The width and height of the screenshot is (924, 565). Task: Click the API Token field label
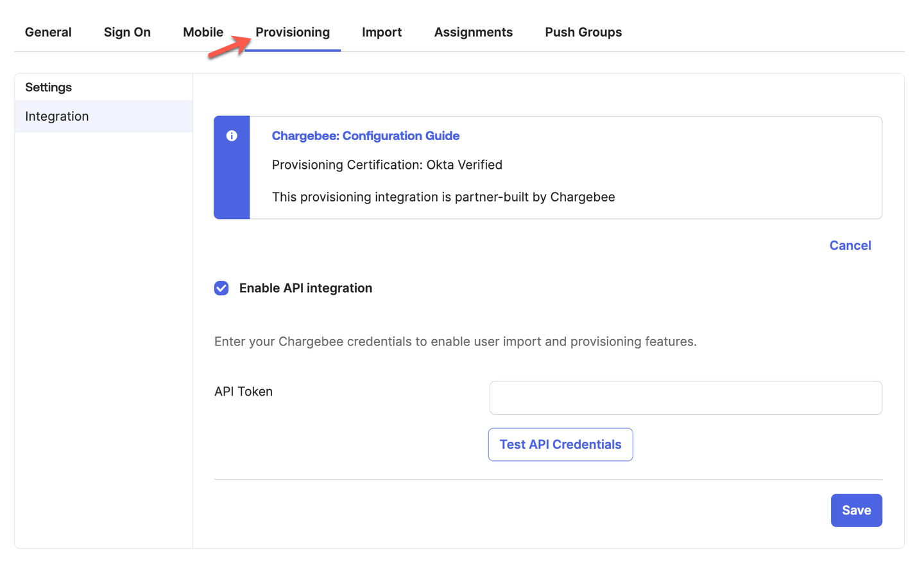pos(243,392)
